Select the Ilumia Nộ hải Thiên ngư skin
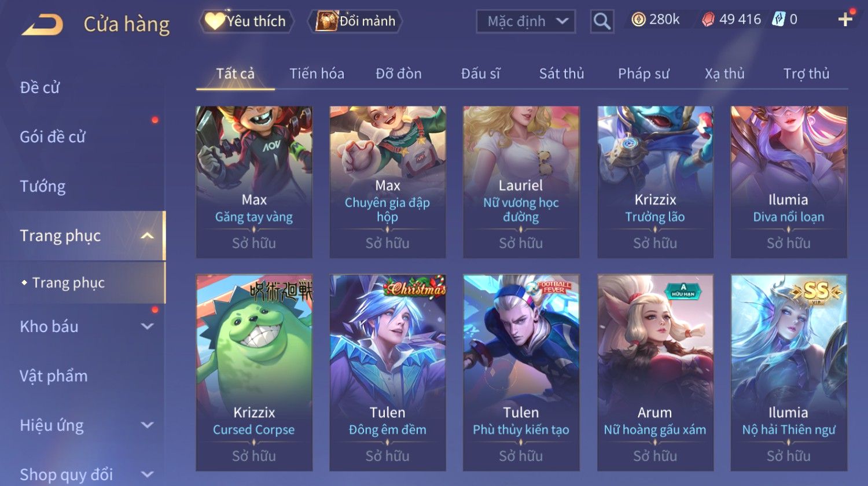 789,373
